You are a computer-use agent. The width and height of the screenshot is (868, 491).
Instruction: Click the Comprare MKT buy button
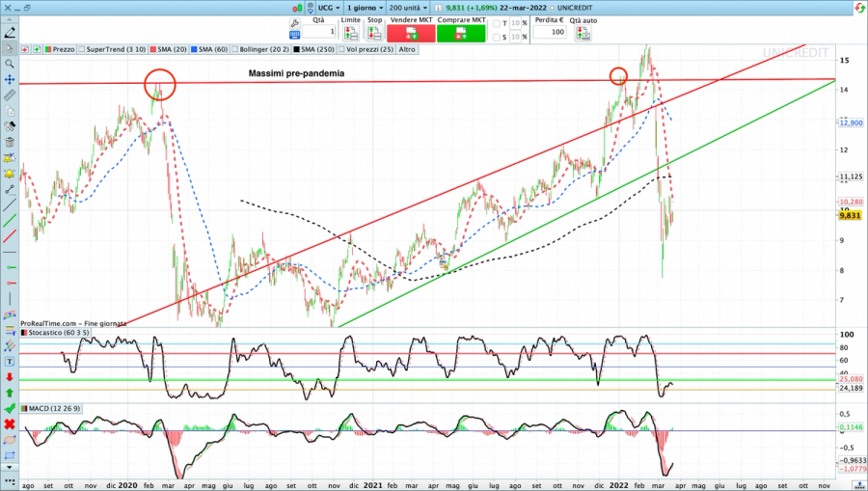point(461,33)
